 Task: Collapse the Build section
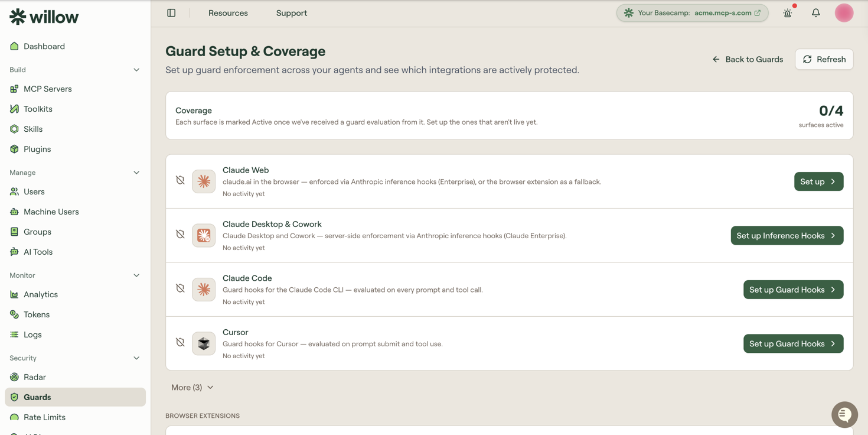136,70
